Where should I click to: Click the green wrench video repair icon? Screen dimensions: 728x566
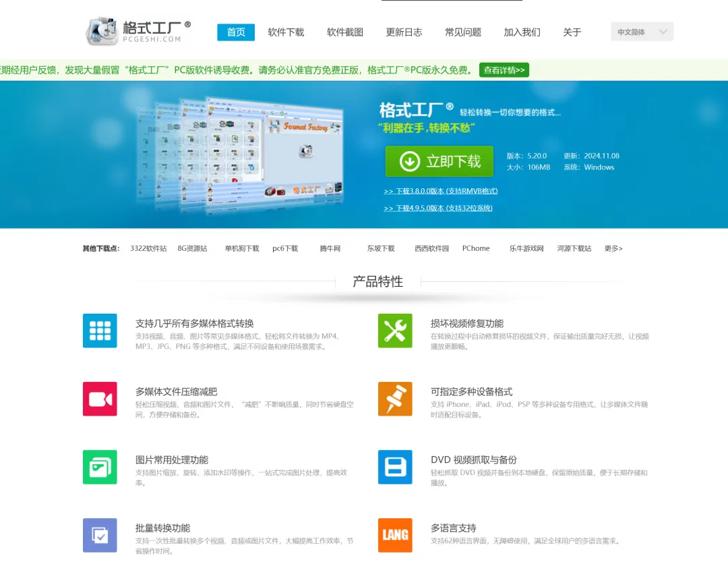coord(394,331)
